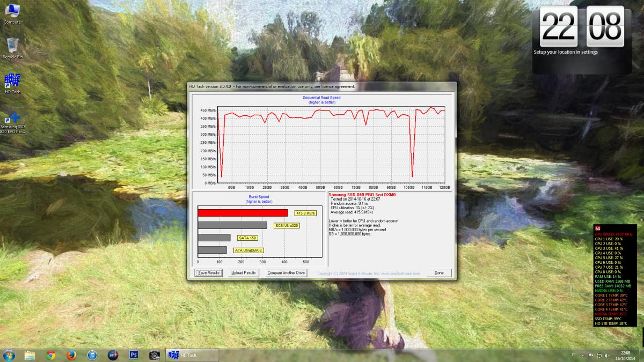Click the 'Random access: 0.1ms' line

(x=349, y=203)
